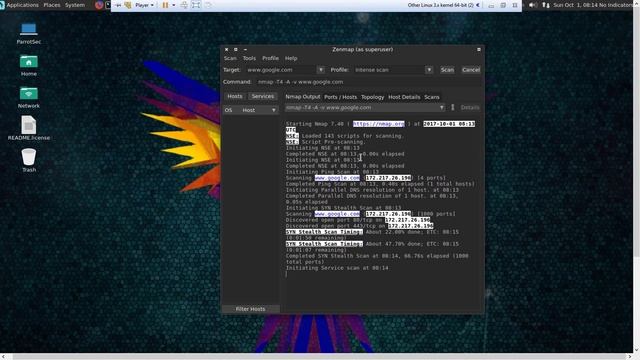Click the network connection tray icon

[x=546, y=5]
